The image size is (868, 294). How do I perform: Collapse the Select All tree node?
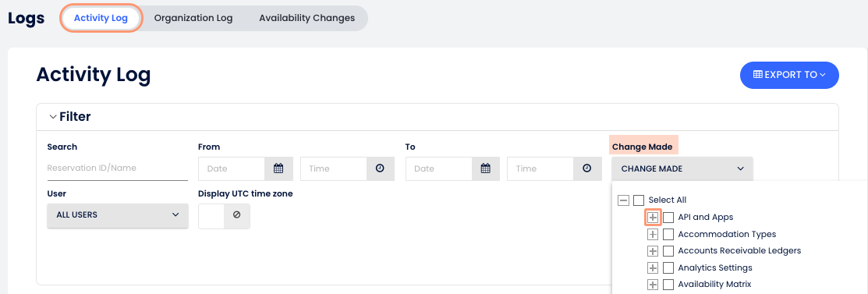coord(623,200)
